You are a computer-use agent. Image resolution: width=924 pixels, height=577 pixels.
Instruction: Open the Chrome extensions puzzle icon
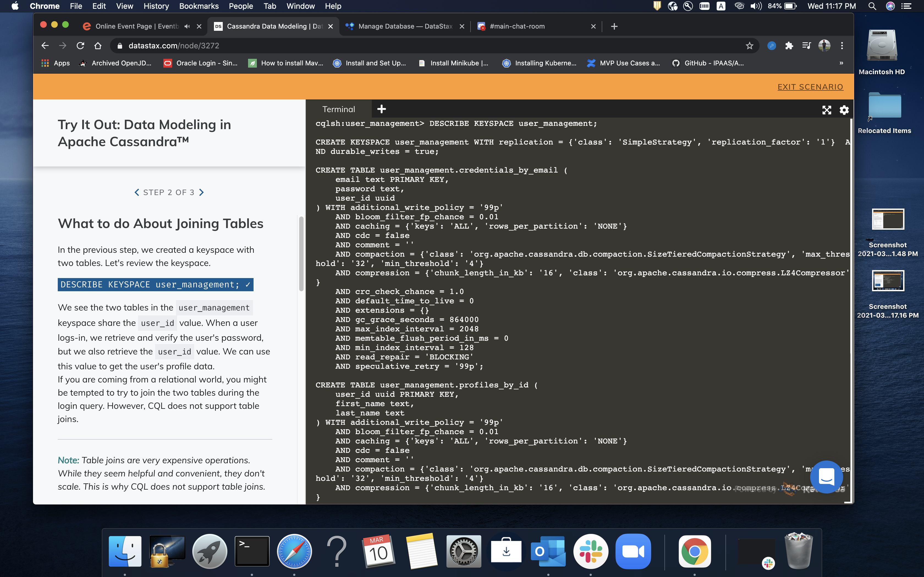[789, 46]
